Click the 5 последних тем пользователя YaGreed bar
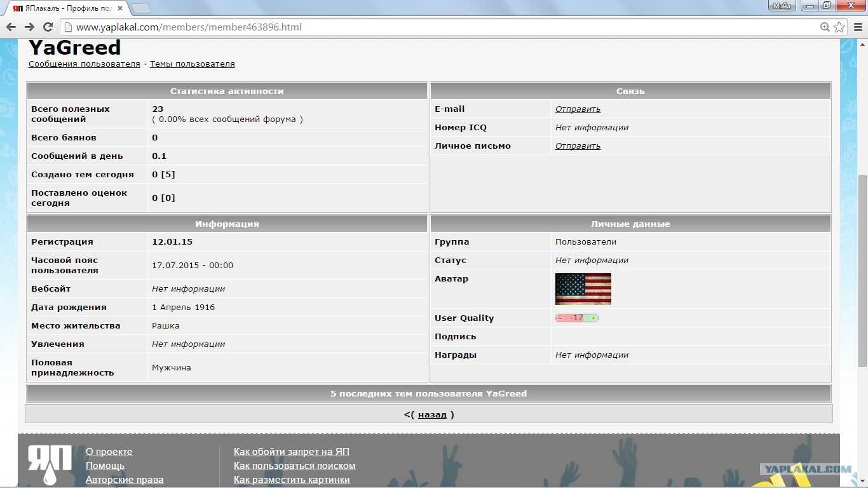The height and width of the screenshot is (488, 868). (x=429, y=393)
